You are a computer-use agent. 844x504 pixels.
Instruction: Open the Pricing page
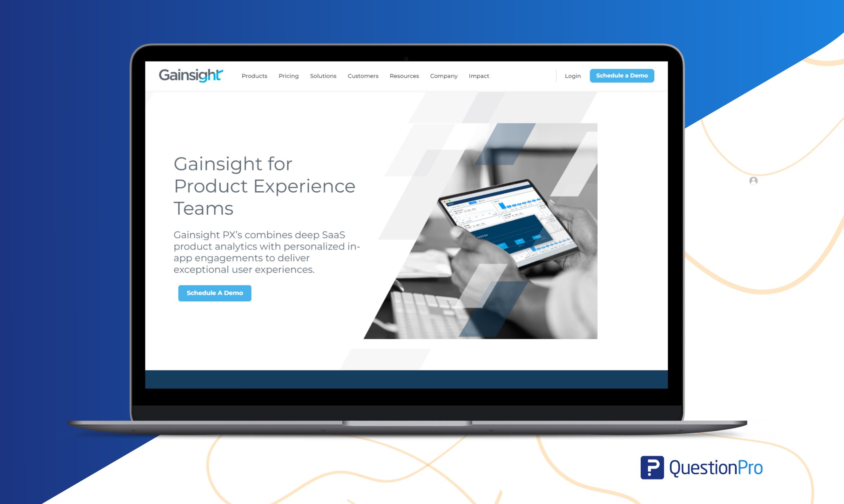click(x=288, y=75)
